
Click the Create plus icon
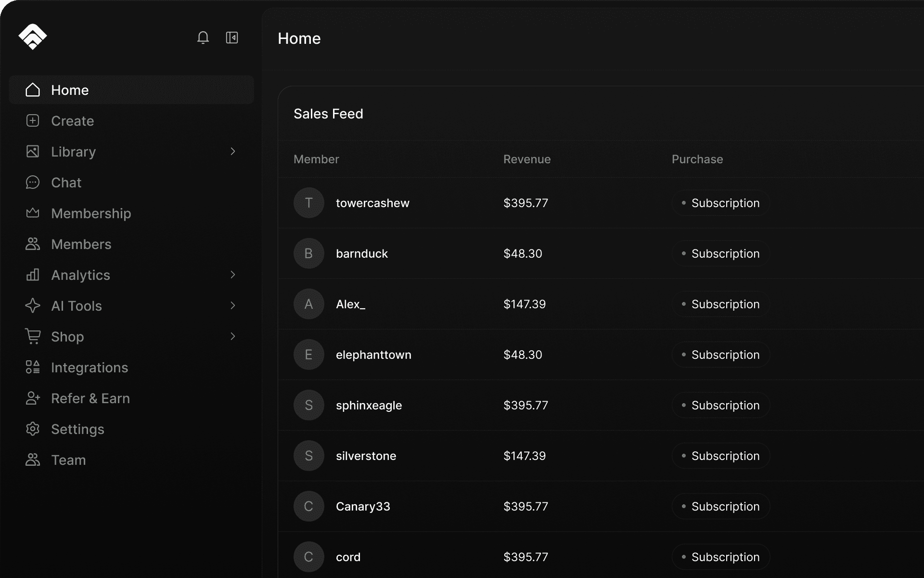tap(33, 121)
